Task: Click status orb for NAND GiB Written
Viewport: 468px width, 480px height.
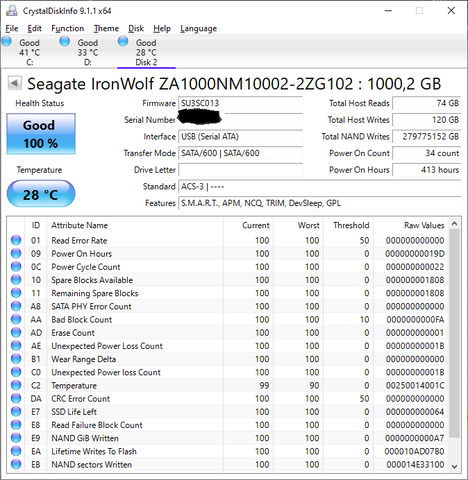Action: (16, 438)
